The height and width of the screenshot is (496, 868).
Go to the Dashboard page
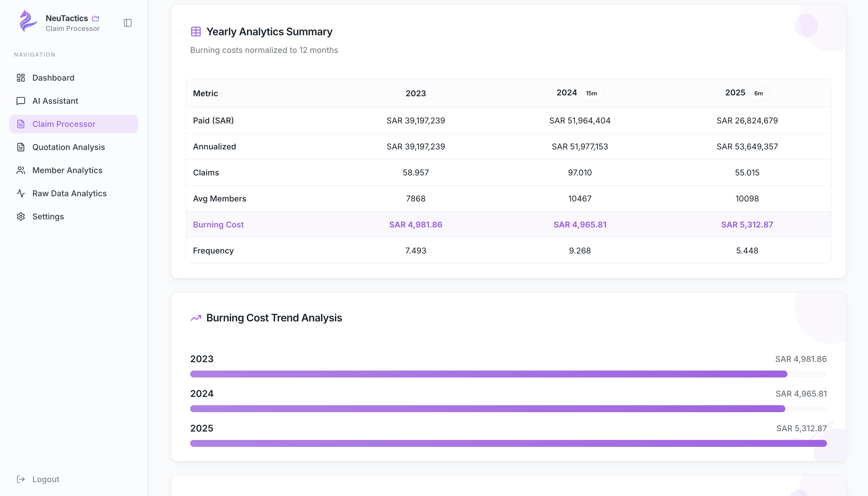tap(53, 78)
